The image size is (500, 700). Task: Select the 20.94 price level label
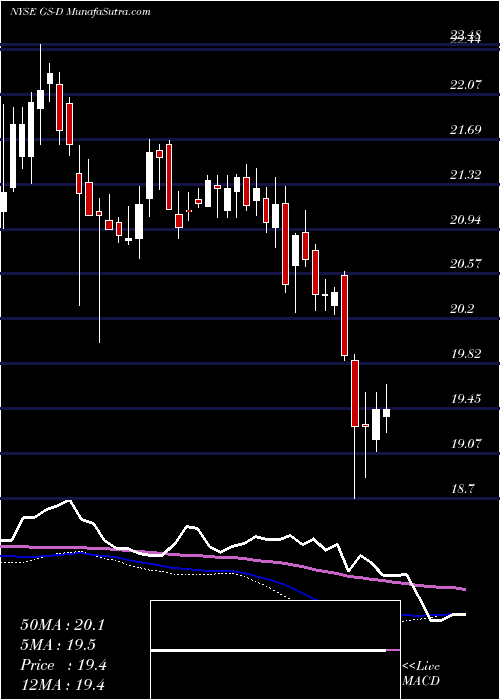[x=466, y=219]
